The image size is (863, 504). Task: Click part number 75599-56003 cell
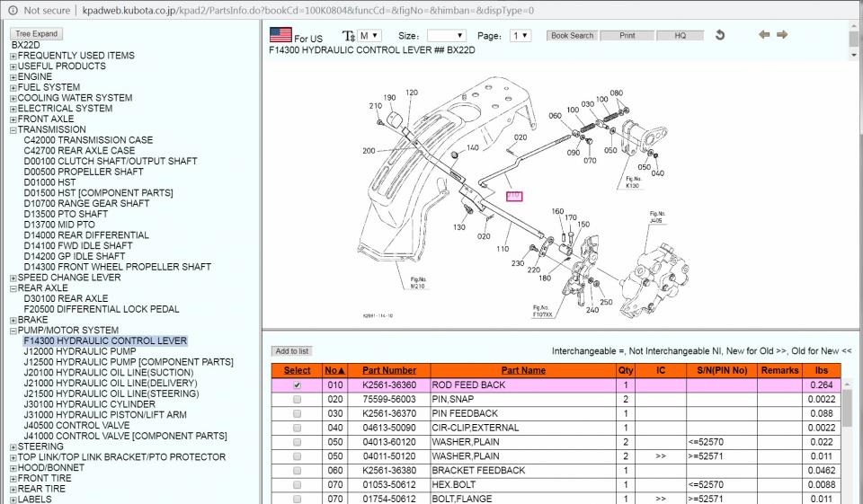tap(389, 400)
